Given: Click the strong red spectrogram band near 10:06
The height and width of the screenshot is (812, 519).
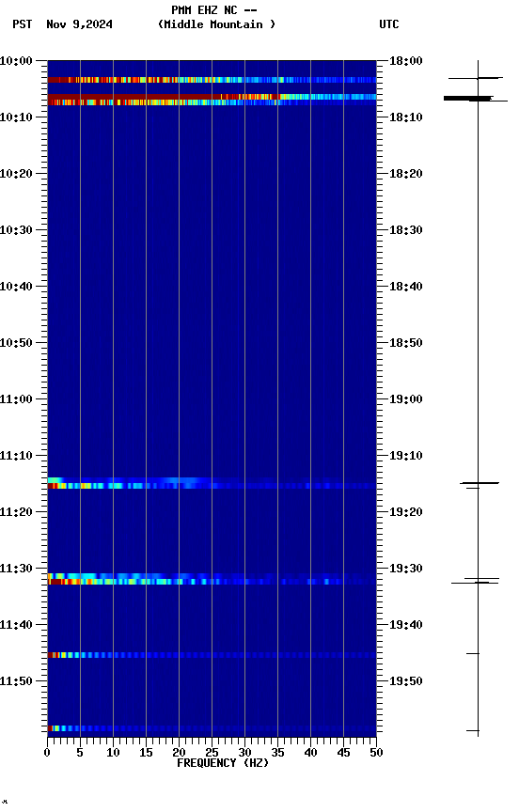Looking at the screenshot, I should coord(212,97).
